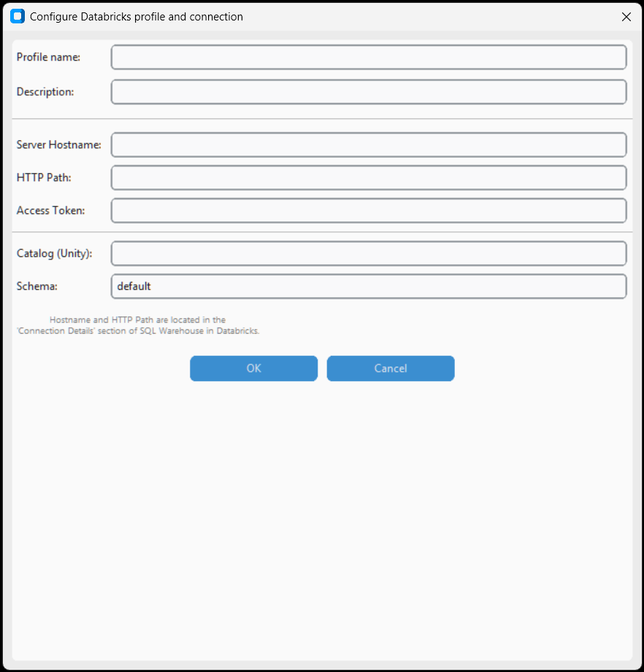This screenshot has width=644, height=672.
Task: Click the hint text about Connection Details
Action: coord(138,325)
